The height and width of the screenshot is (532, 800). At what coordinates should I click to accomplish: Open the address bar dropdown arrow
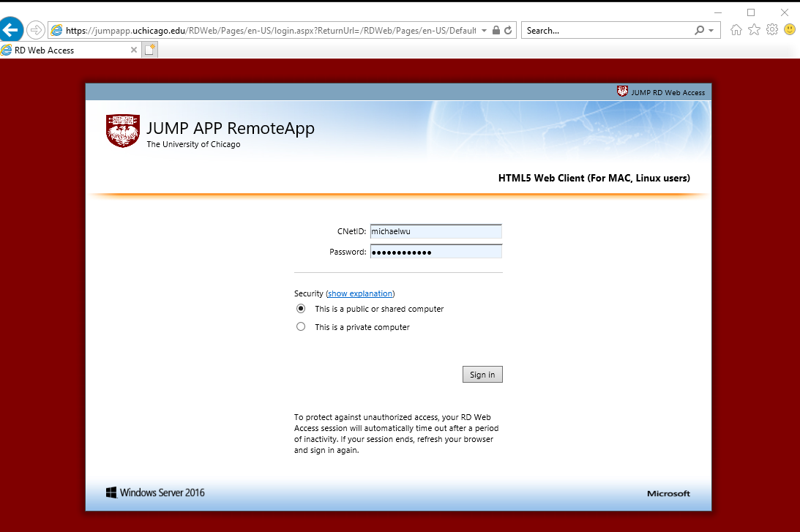point(484,30)
